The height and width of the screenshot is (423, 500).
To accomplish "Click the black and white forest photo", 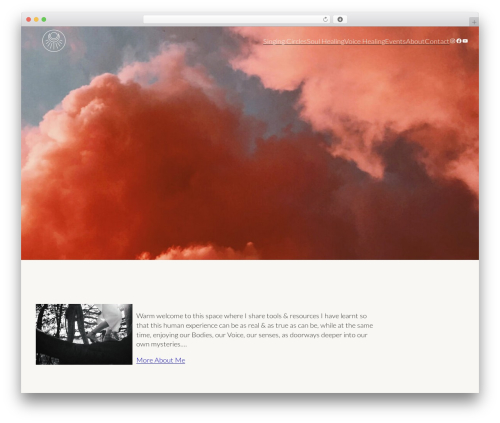I will (x=84, y=334).
